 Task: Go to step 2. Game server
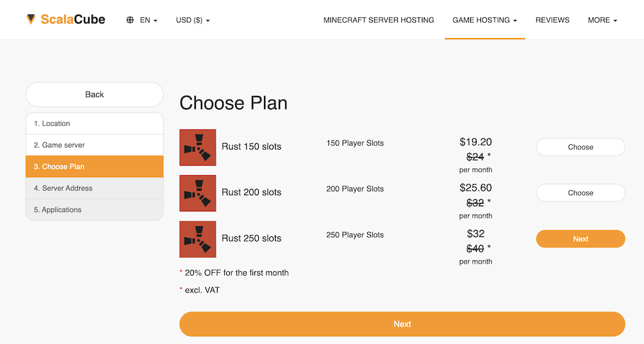[x=95, y=145]
